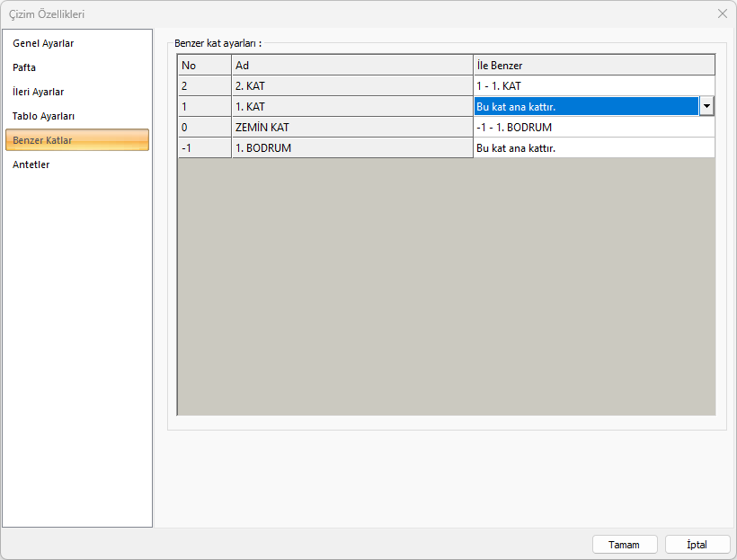Expand the dropdown arrow in the 1. KAT row
The width and height of the screenshot is (737, 560).
(706, 106)
